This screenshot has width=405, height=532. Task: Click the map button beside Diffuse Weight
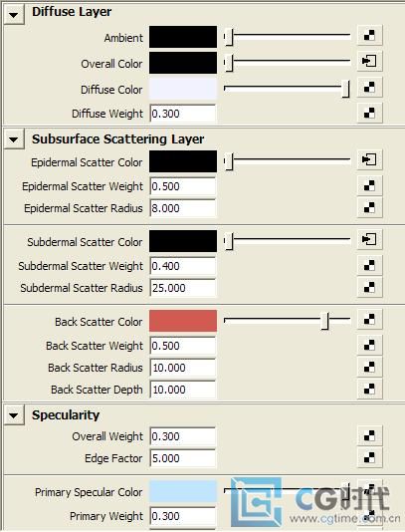(x=369, y=113)
